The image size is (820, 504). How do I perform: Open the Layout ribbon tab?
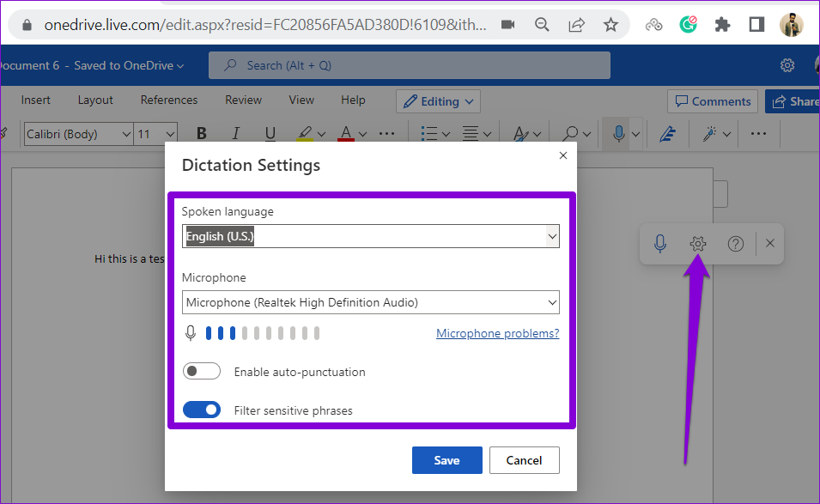[95, 100]
